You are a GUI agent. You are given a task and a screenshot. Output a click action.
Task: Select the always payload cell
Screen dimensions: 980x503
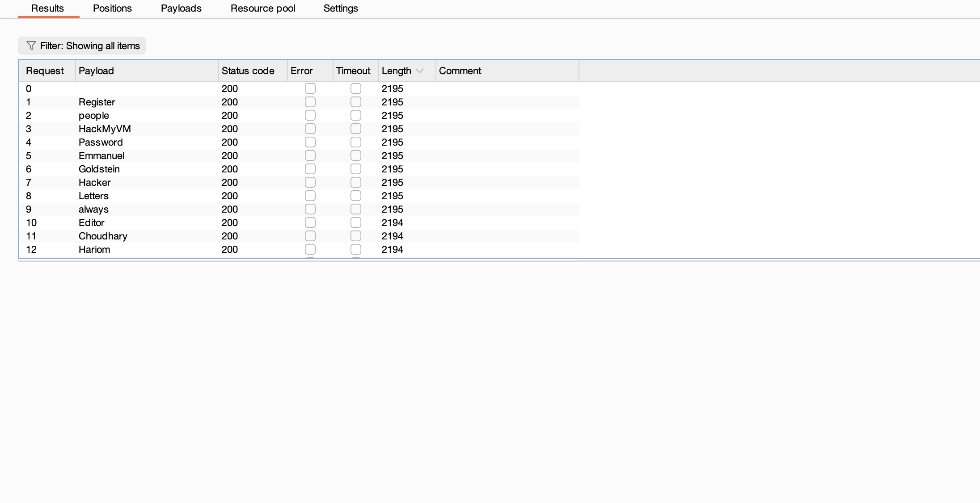[147, 209]
